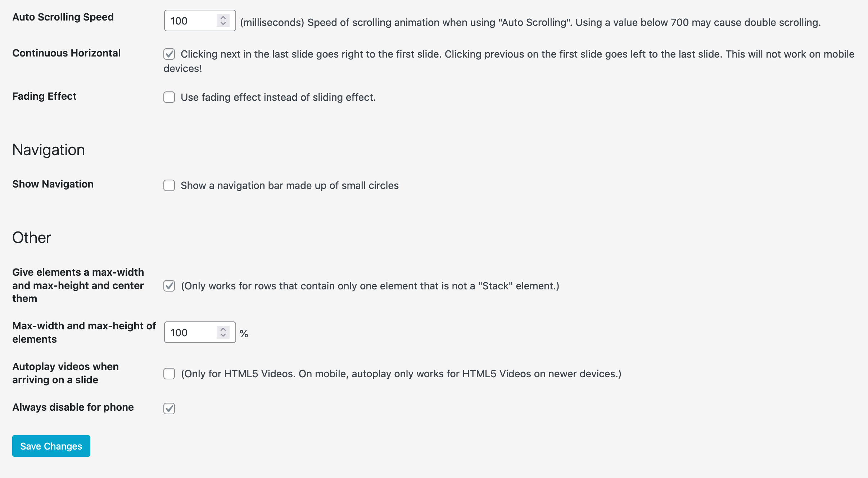Tick the Show Navigation checkbox
The height and width of the screenshot is (478, 868).
click(169, 185)
